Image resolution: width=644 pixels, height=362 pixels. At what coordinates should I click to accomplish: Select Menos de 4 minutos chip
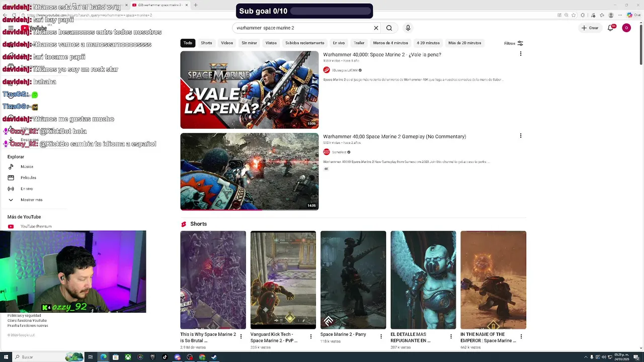[390, 43]
